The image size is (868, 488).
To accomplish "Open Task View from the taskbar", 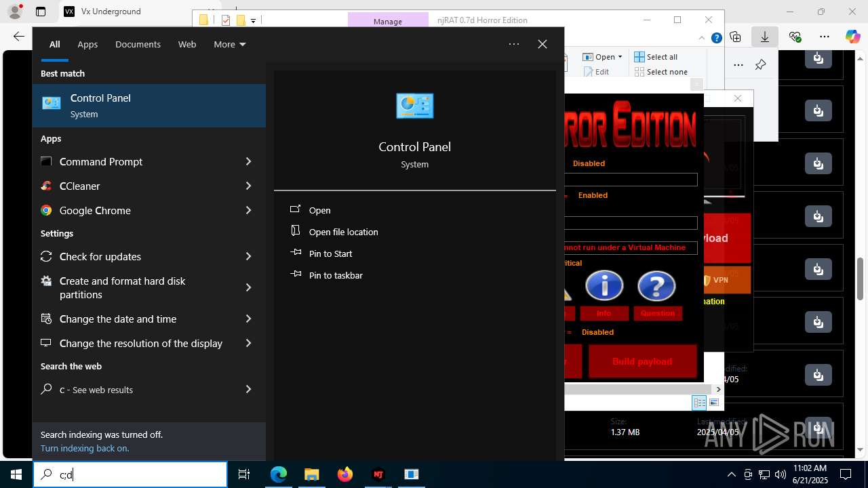I will pyautogui.click(x=244, y=474).
